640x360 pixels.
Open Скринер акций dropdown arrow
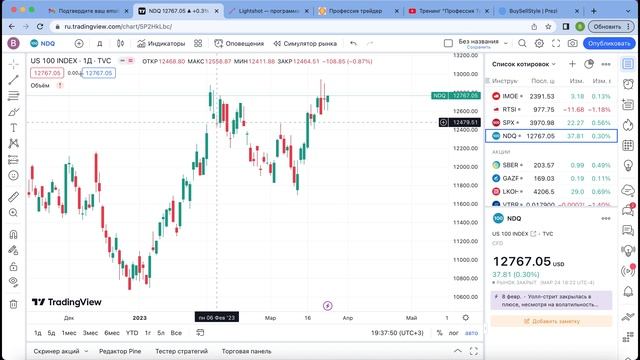point(86,351)
